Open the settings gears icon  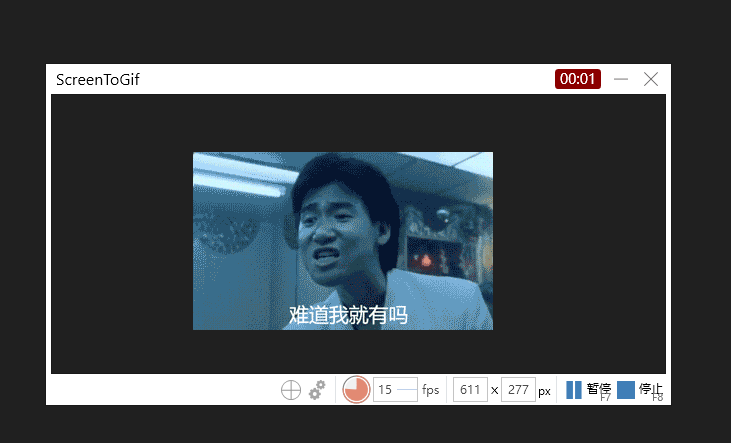pos(317,390)
